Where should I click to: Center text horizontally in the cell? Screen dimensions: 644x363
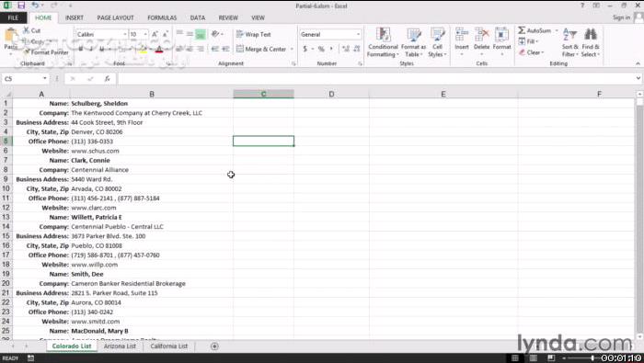190,49
